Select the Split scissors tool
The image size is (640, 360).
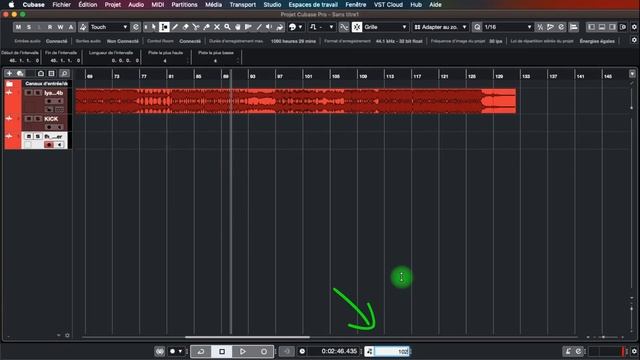[x=196, y=27]
